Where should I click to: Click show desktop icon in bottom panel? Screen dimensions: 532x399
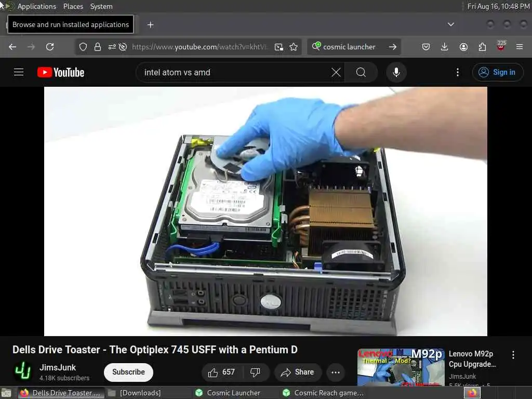click(6, 393)
